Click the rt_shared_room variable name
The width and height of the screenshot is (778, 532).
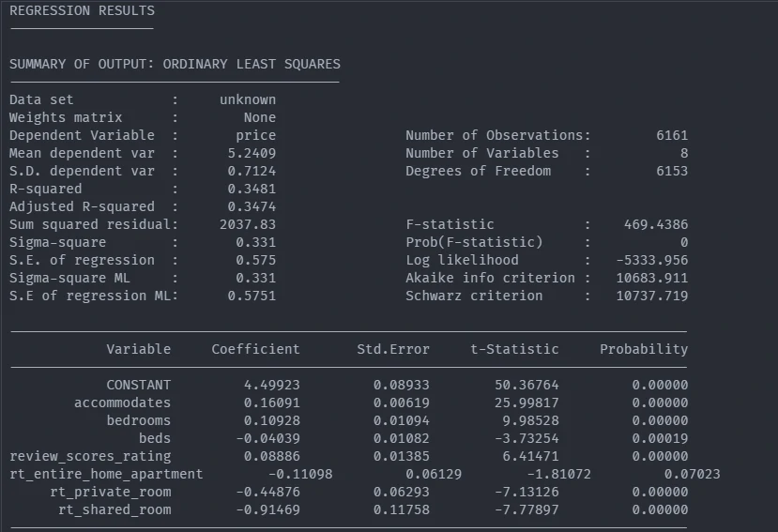click(x=114, y=510)
